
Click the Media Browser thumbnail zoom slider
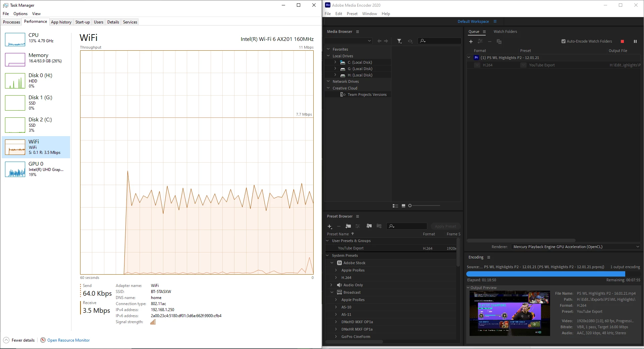424,206
